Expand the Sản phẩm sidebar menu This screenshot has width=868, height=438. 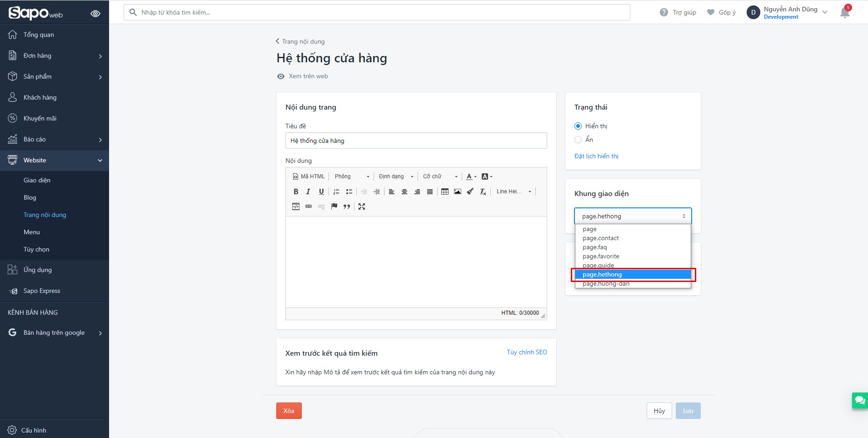[55, 76]
